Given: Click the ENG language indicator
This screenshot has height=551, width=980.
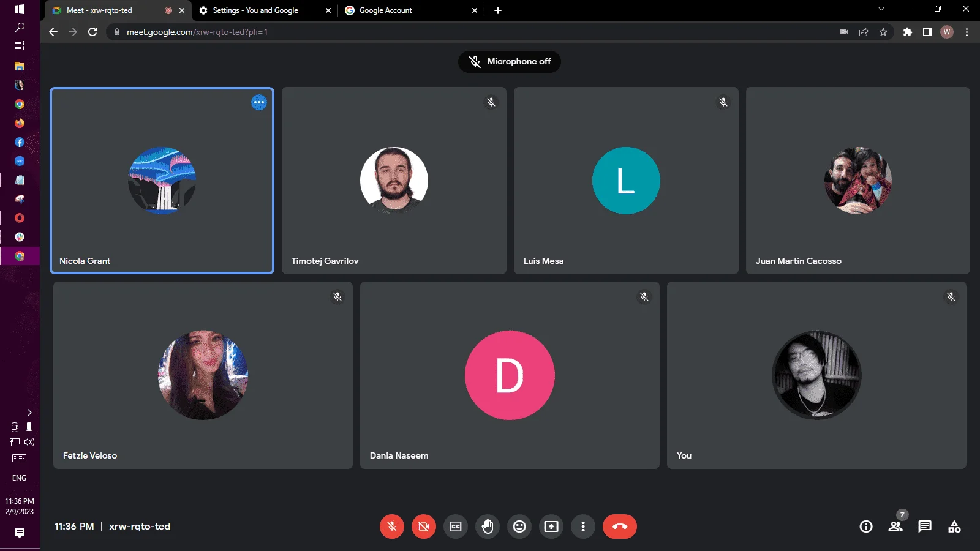Looking at the screenshot, I should coord(20,478).
